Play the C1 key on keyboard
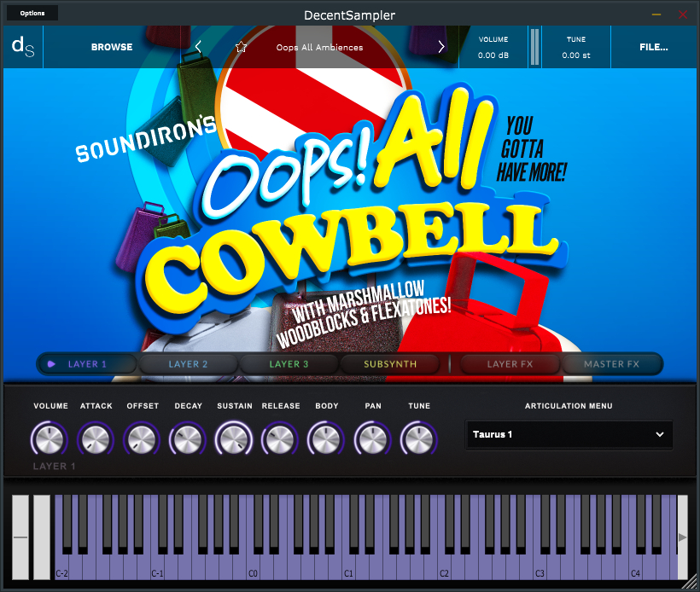 [x=348, y=568]
